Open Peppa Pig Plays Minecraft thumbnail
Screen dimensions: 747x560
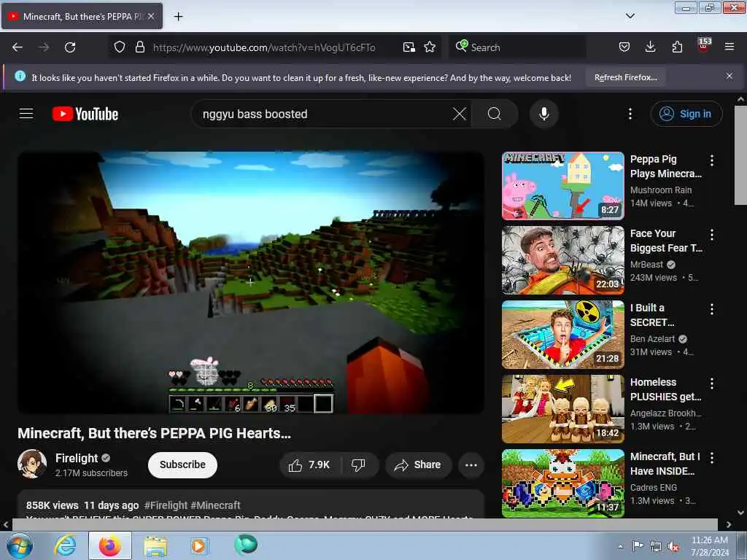562,186
